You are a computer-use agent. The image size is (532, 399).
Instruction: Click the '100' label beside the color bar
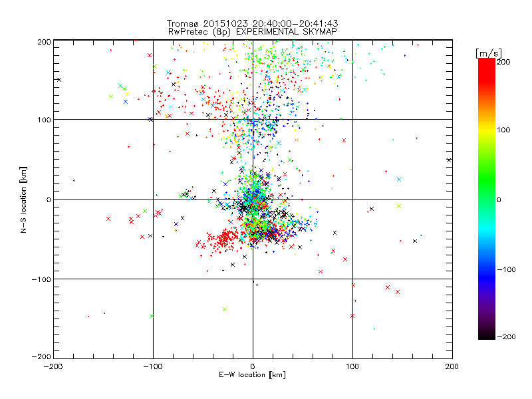click(503, 130)
